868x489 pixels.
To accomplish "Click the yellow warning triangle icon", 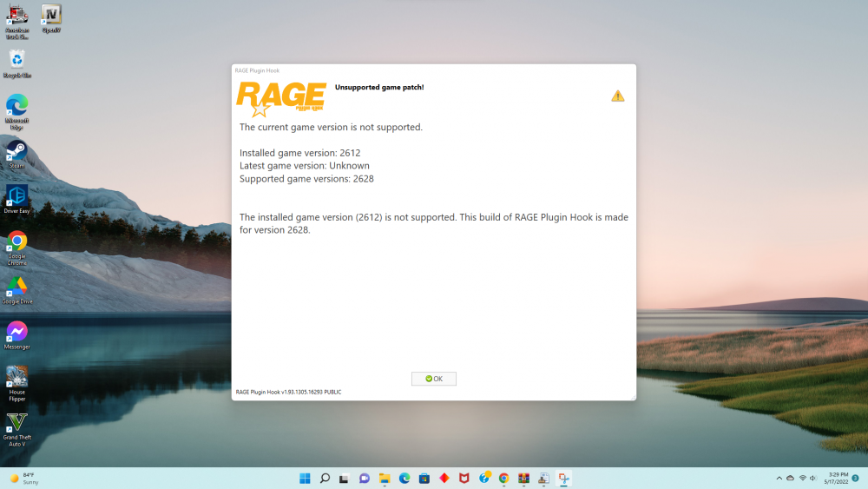I will click(x=618, y=96).
